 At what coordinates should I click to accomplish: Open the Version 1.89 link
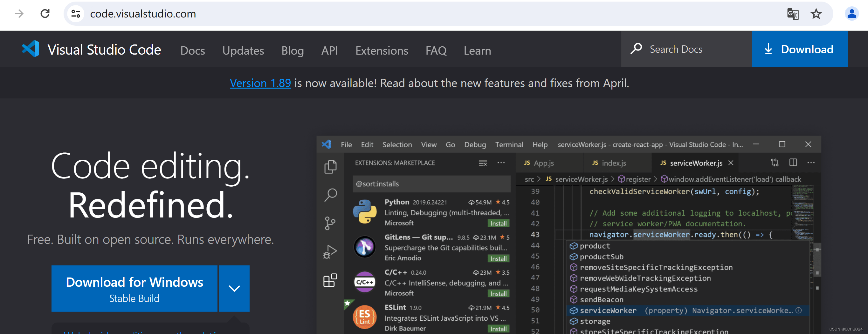pyautogui.click(x=260, y=83)
